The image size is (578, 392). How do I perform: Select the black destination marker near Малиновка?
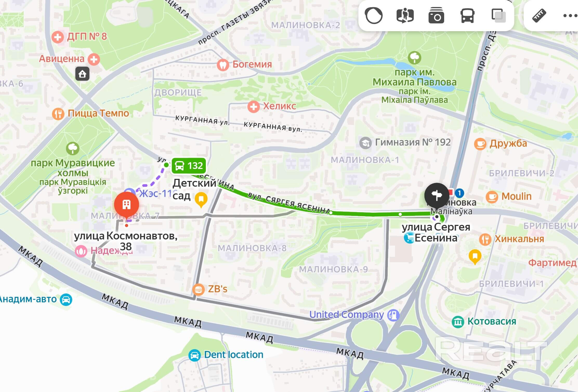[x=437, y=195]
